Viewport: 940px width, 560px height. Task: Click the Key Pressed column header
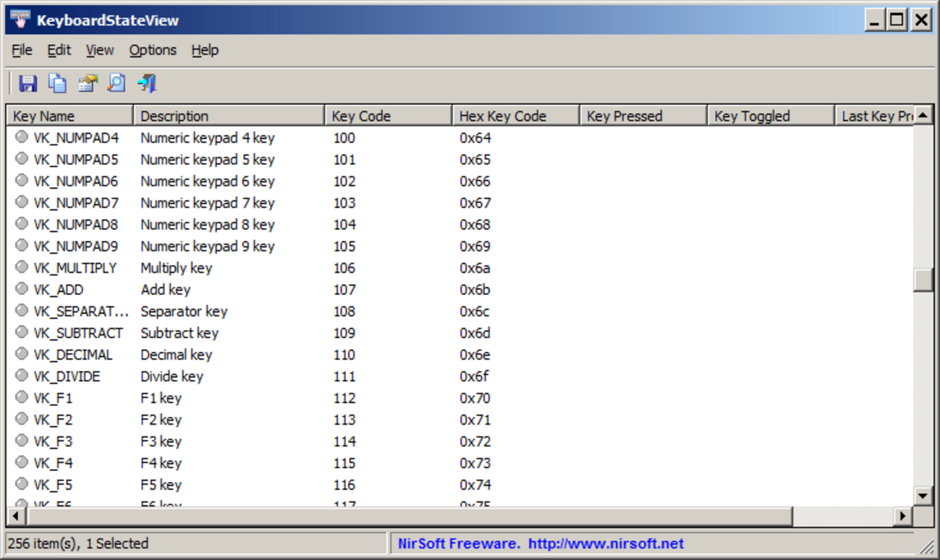coord(643,116)
